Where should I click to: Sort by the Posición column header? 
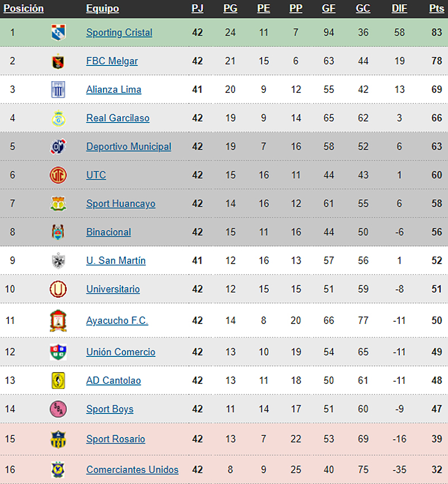(x=24, y=8)
